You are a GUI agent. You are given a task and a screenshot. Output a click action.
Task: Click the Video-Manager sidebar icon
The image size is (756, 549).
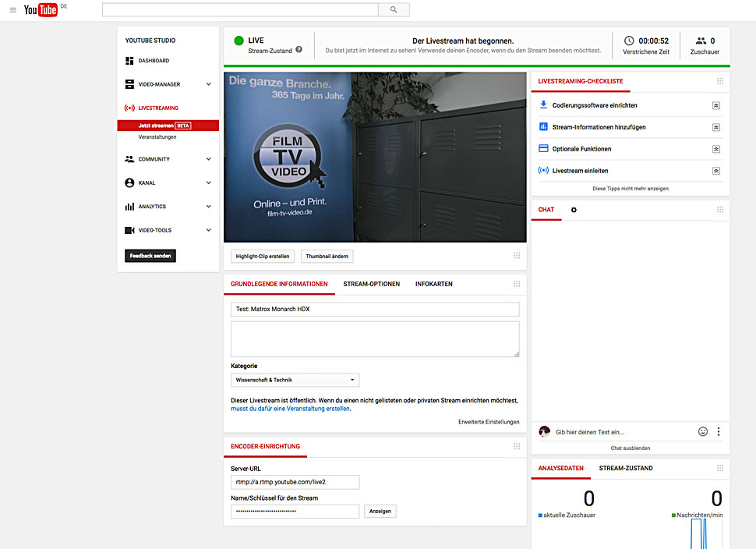[129, 84]
